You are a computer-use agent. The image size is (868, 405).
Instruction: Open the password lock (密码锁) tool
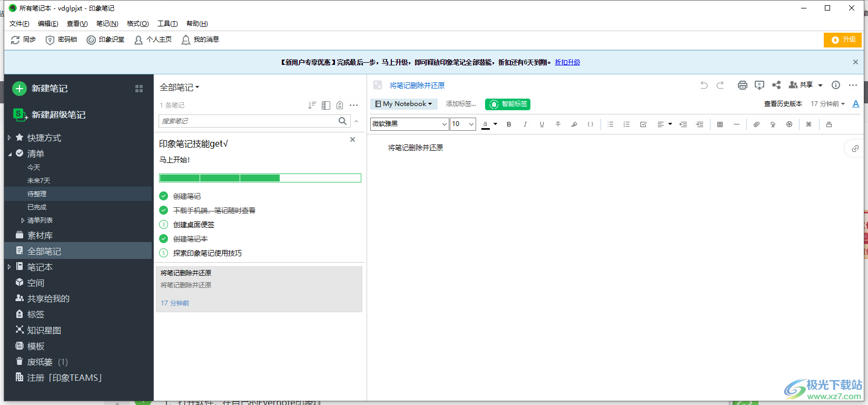tap(62, 40)
